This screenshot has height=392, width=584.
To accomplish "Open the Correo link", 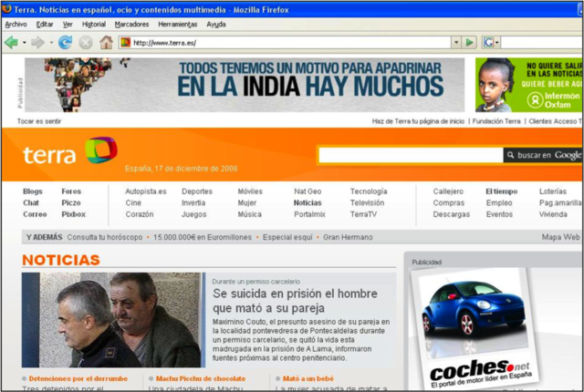I will [x=35, y=214].
